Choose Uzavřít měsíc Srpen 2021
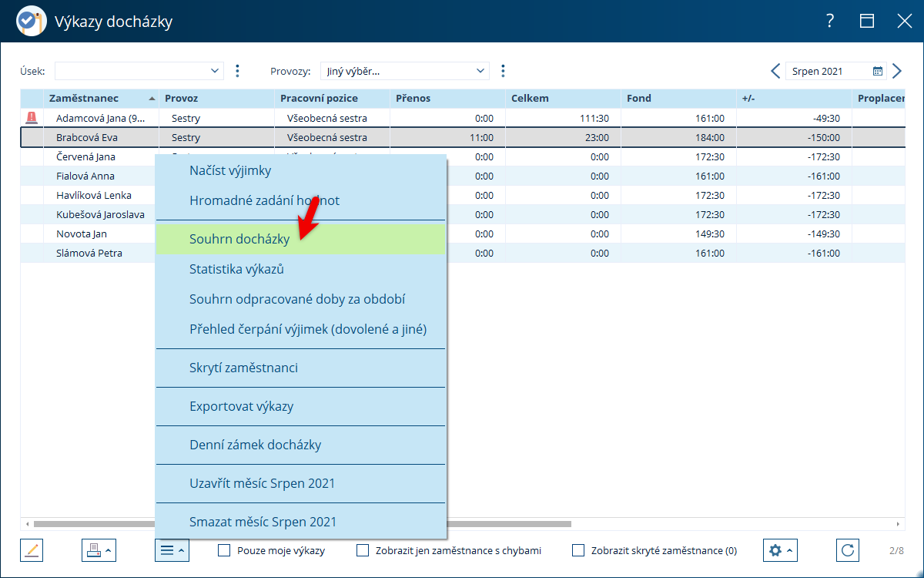The image size is (924, 578). pyautogui.click(x=300, y=483)
